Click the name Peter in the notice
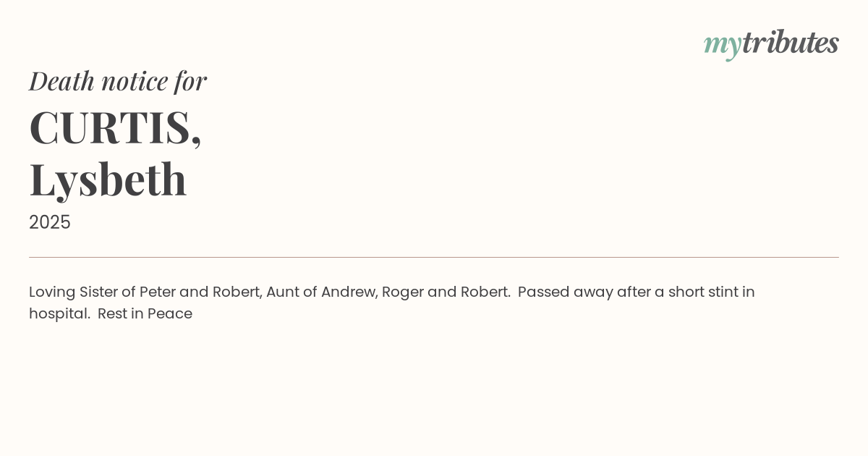The image size is (868, 456). click(158, 292)
